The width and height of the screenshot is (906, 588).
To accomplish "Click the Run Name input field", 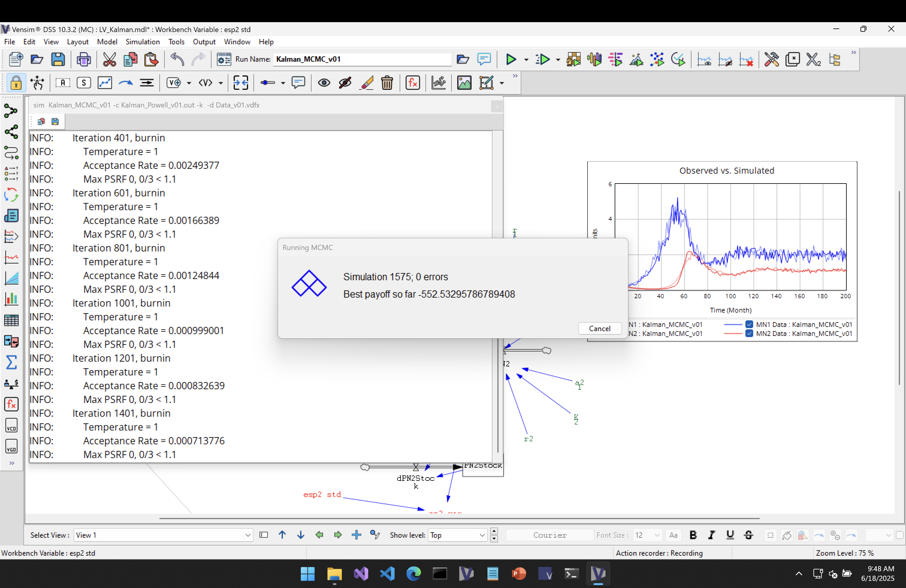I will click(363, 59).
